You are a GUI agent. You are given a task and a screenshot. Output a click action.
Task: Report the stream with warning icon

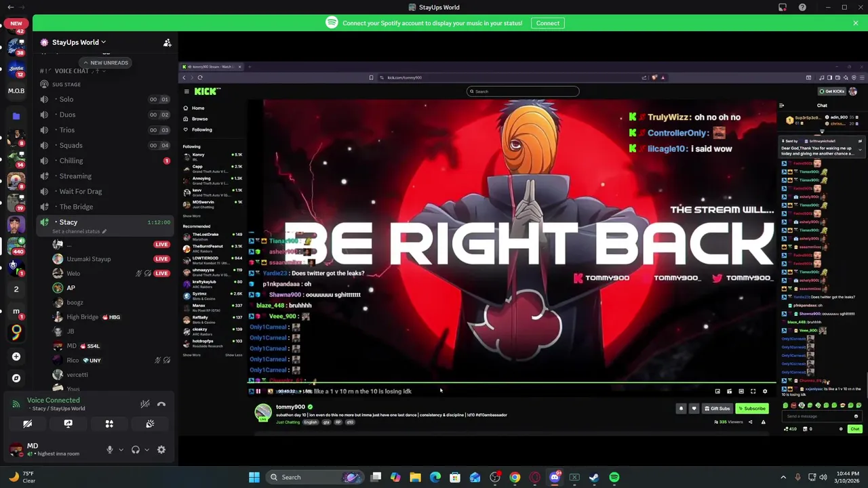763,422
